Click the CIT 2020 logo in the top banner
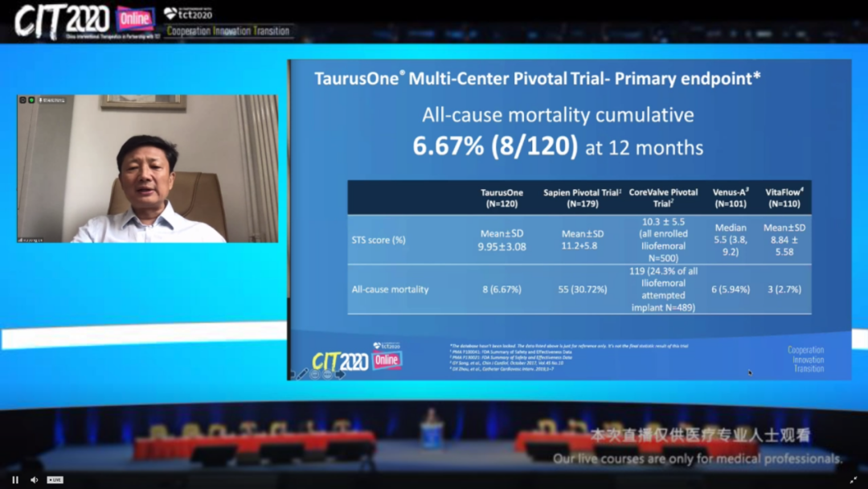The height and width of the screenshot is (489, 868). [x=62, y=21]
